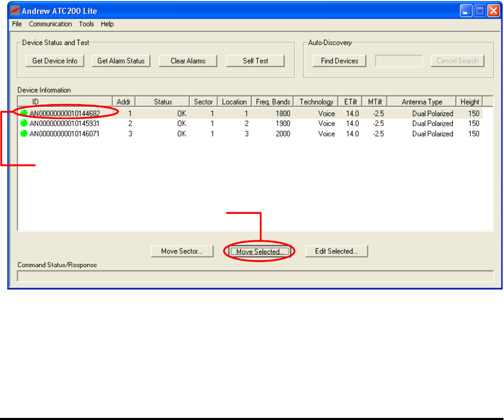Click the Andrew ATC200 Lite title bar icon
This screenshot has width=504, height=420.
[x=16, y=11]
